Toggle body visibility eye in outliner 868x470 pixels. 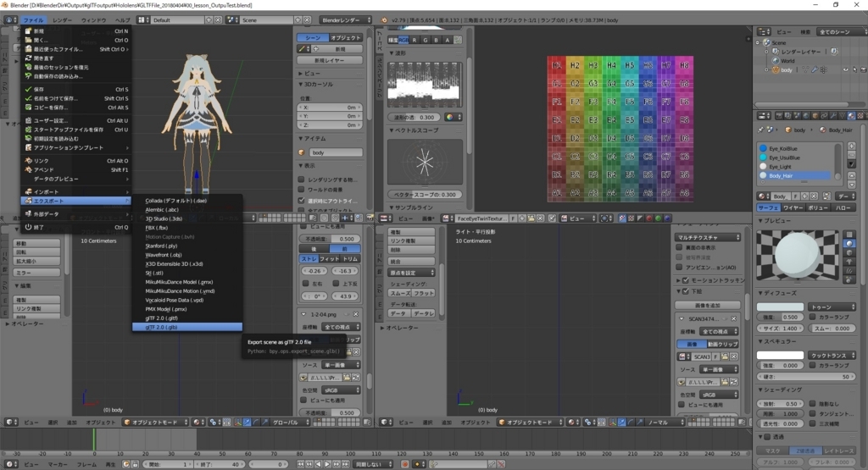coord(845,69)
